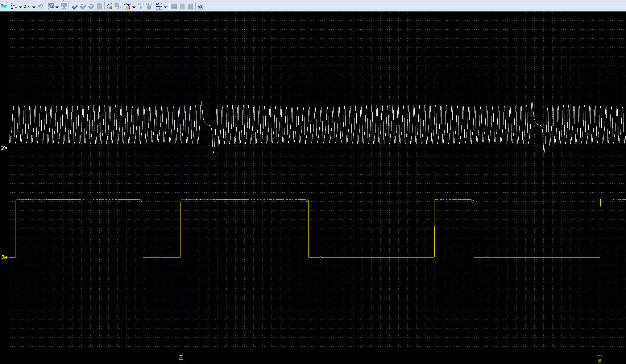This screenshot has height=364, width=626.
Task: Open help with the blue question mark
Action: point(200,7)
